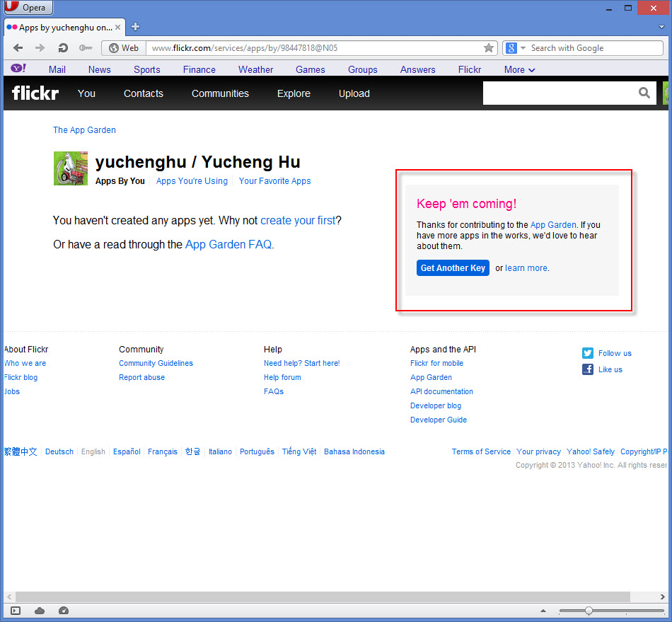This screenshot has height=622, width=672.
Task: Click the scroll left arrow
Action: point(9,597)
